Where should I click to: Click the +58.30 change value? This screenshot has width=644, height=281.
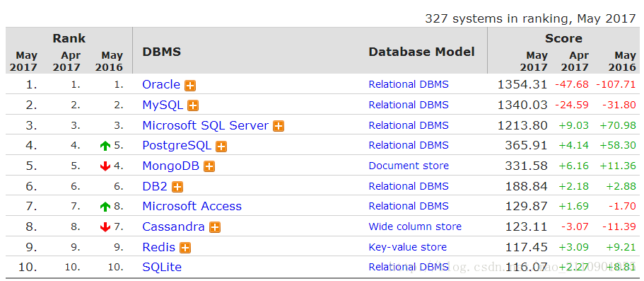tap(618, 145)
